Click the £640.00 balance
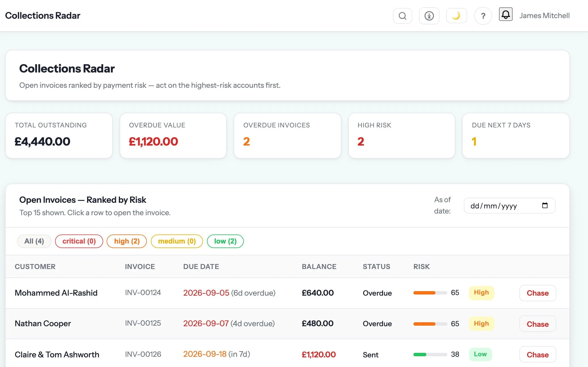 pyautogui.click(x=318, y=293)
